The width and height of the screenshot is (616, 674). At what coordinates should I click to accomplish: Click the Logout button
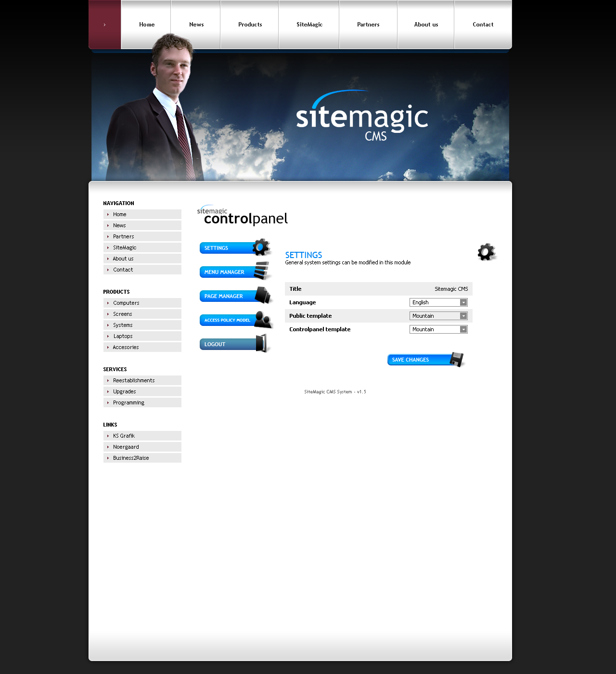point(235,344)
